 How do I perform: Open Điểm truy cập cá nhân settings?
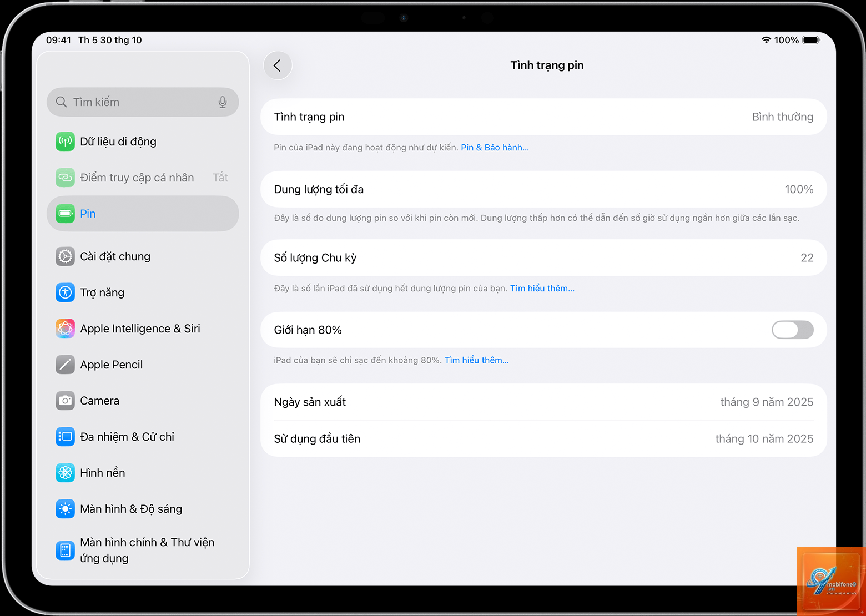click(x=143, y=178)
